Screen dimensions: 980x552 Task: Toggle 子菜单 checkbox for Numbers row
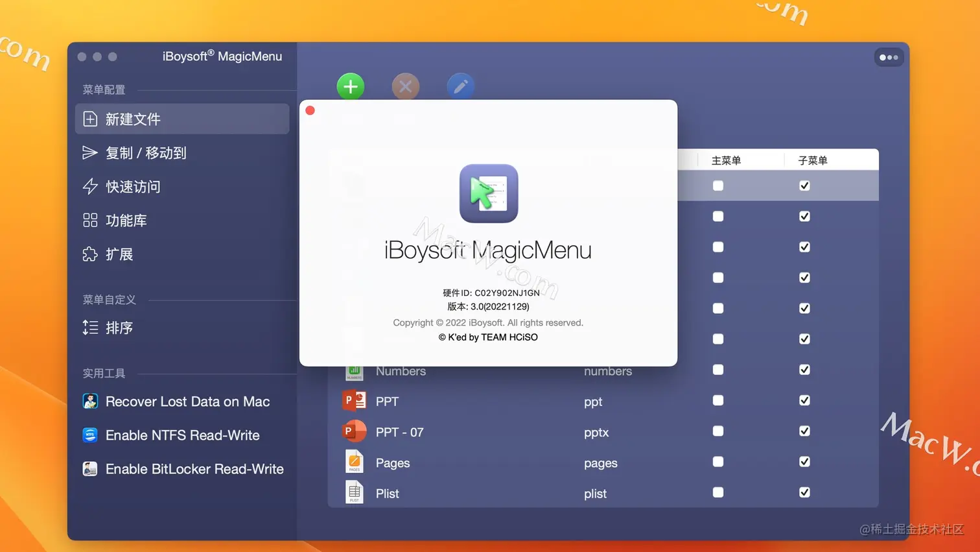point(804,370)
